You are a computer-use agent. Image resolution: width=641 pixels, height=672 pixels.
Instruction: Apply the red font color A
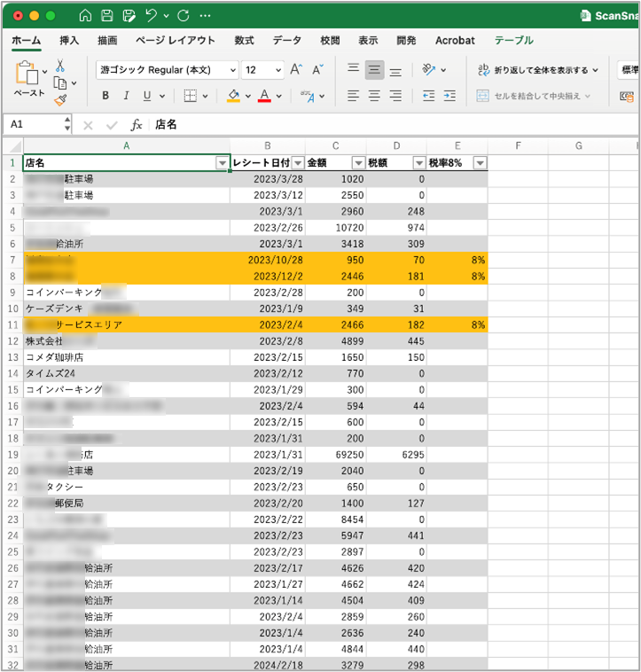pos(264,96)
